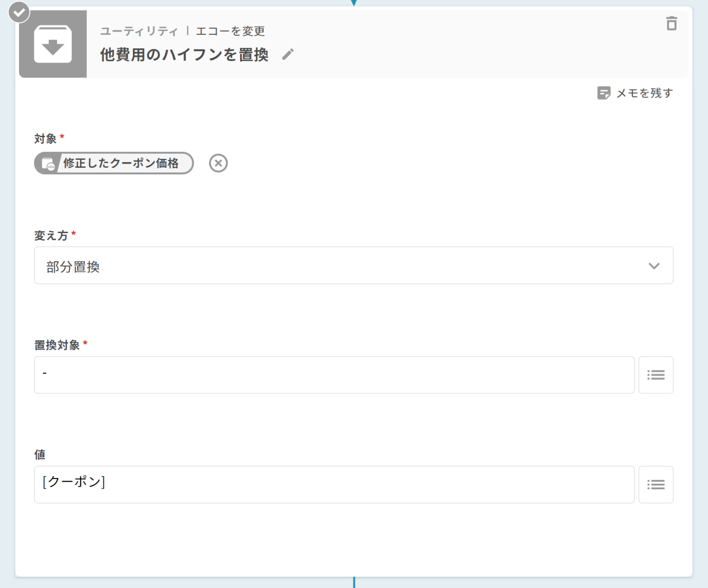The height and width of the screenshot is (588, 708).
Task: Expand the 変え方 dropdown chevron
Action: pyautogui.click(x=654, y=266)
